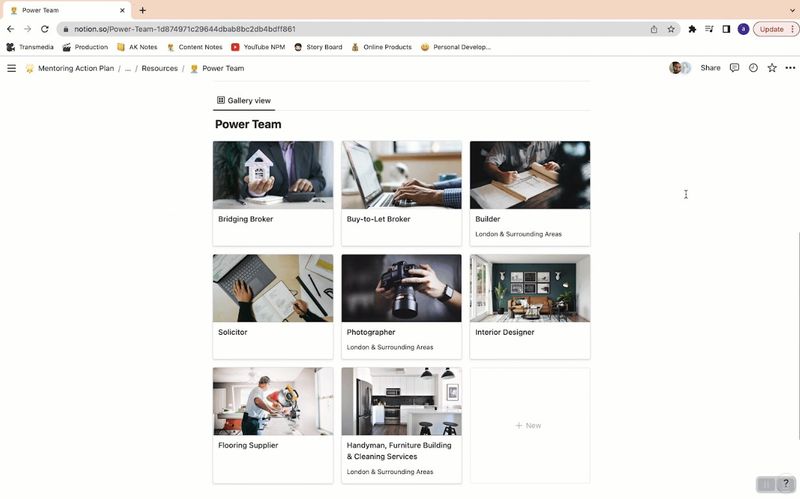Open the Photographer card

tap(401, 305)
